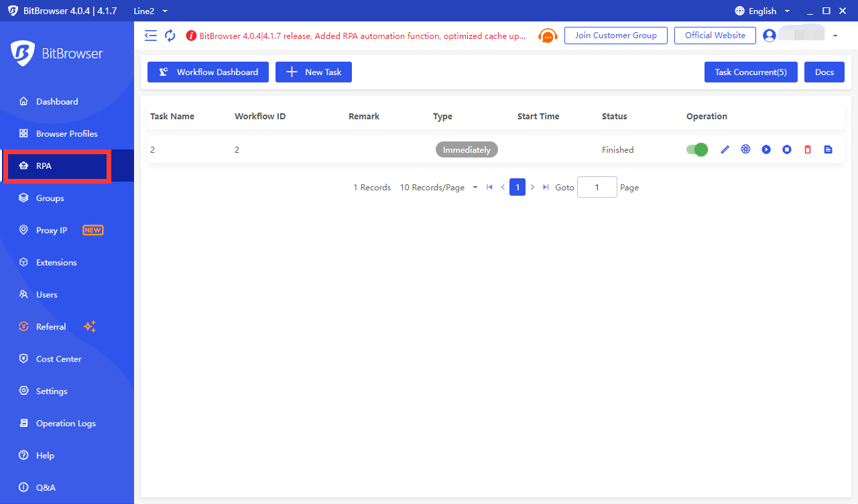The width and height of the screenshot is (858, 504).
Task: Click the Task Name column header
Action: click(172, 116)
